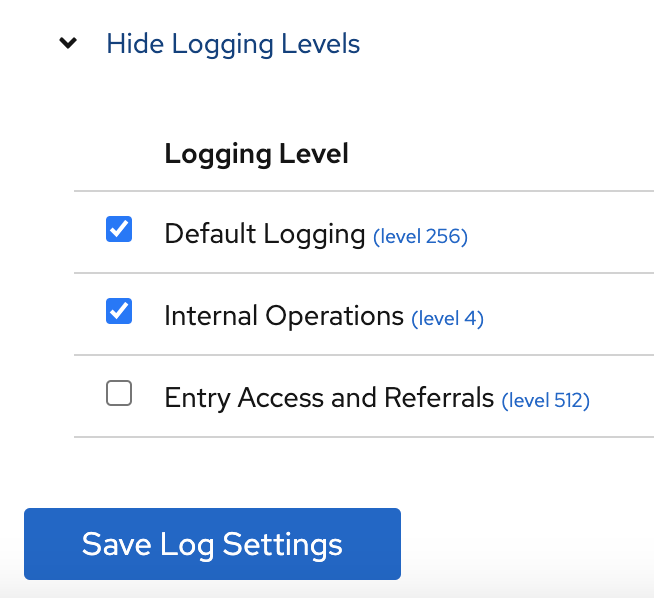
Task: Disable Internal Operations logging level
Action: [119, 313]
